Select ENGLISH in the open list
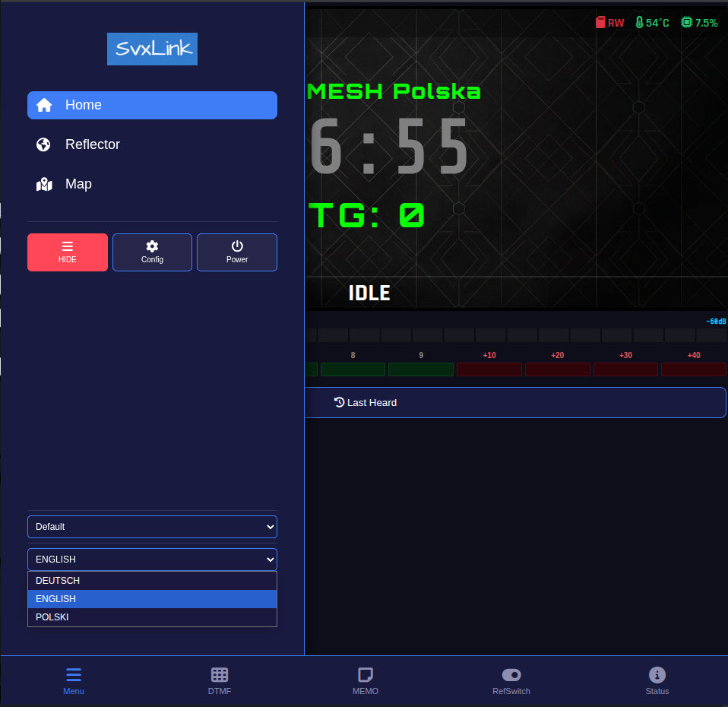The width and height of the screenshot is (728, 707). click(x=152, y=599)
